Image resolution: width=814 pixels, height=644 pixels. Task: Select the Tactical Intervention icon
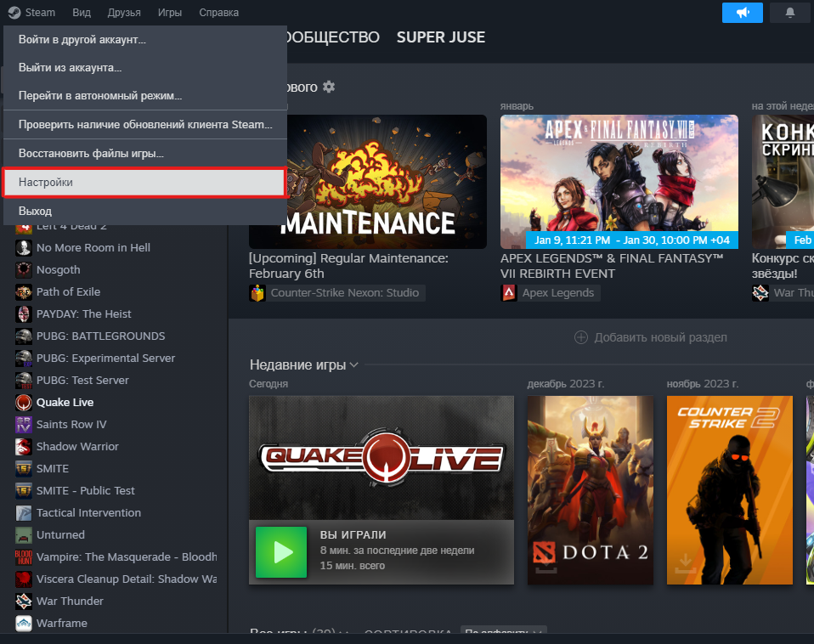(x=23, y=512)
